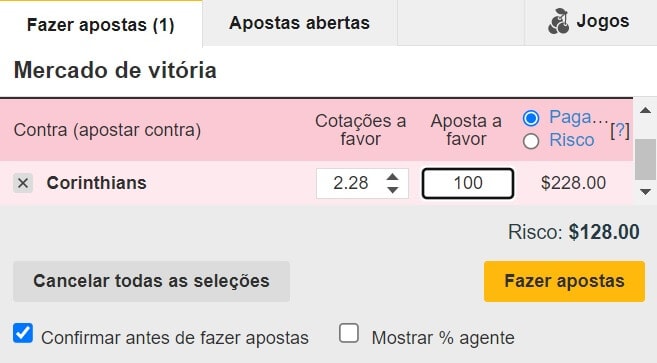Click the blue Paga... label text
Viewport: 657px width, 363px height.
pos(578,117)
